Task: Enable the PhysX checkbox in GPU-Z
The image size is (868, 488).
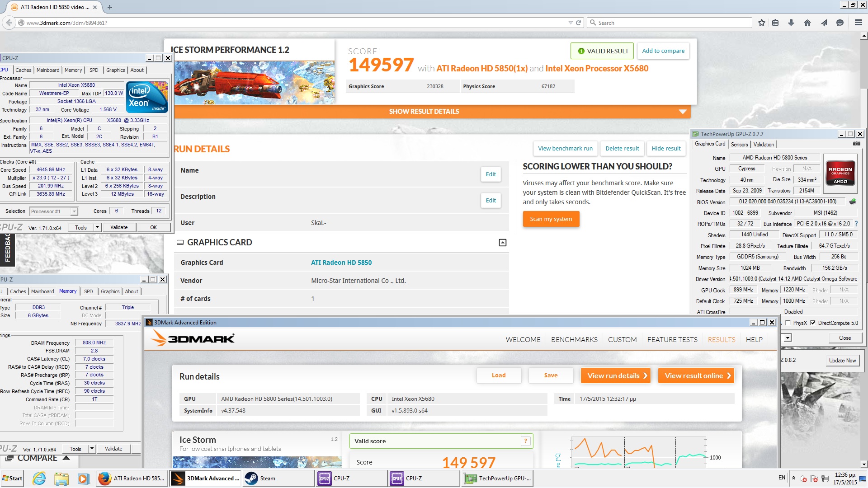Action: [788, 323]
